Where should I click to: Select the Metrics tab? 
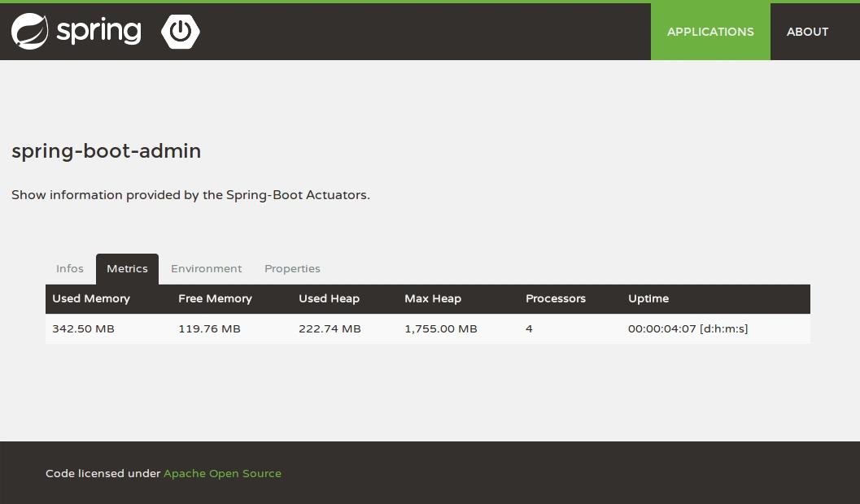(127, 269)
